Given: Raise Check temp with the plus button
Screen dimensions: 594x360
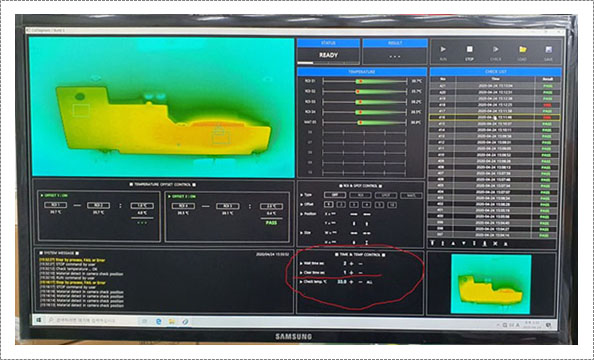Looking at the screenshot, I should click(x=352, y=282).
